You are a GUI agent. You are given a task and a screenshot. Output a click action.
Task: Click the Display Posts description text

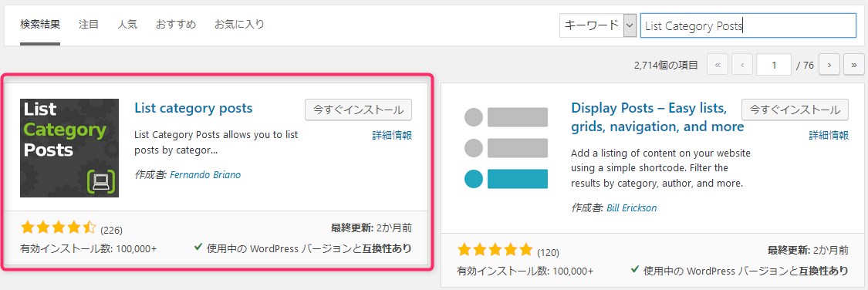pyautogui.click(x=661, y=167)
